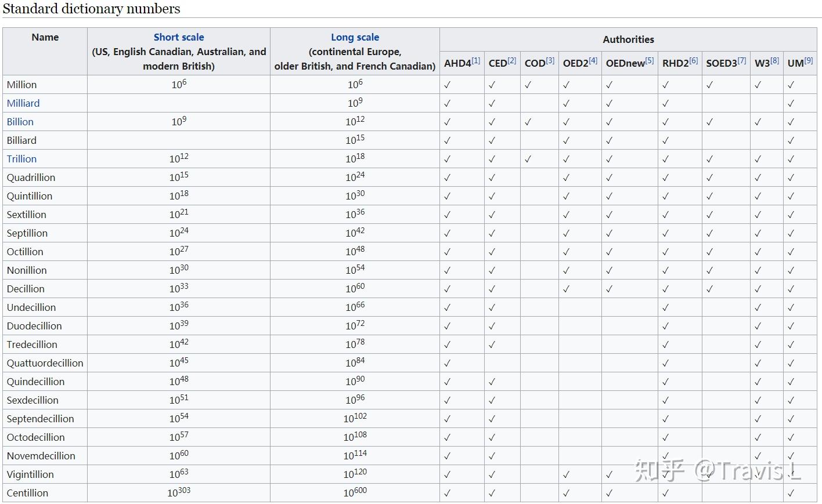Viewport: 822px width, 504px height.
Task: Follow the Billion link
Action: (x=20, y=122)
